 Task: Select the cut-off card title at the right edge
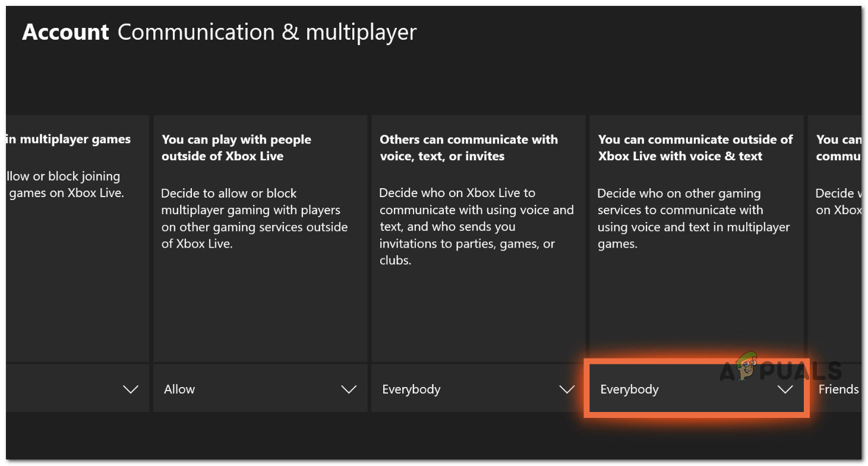point(838,148)
